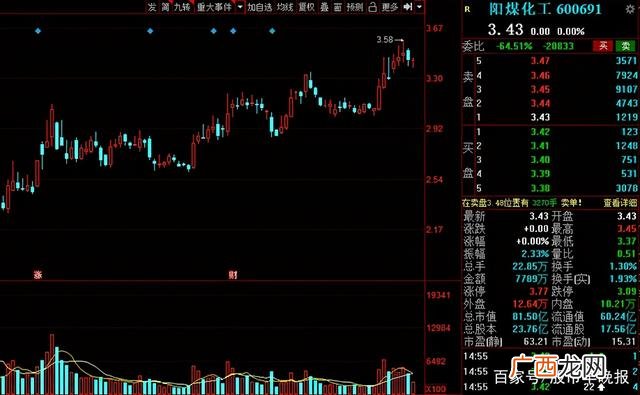
Task: Click the 19341 volume axis label
Action: [438, 295]
